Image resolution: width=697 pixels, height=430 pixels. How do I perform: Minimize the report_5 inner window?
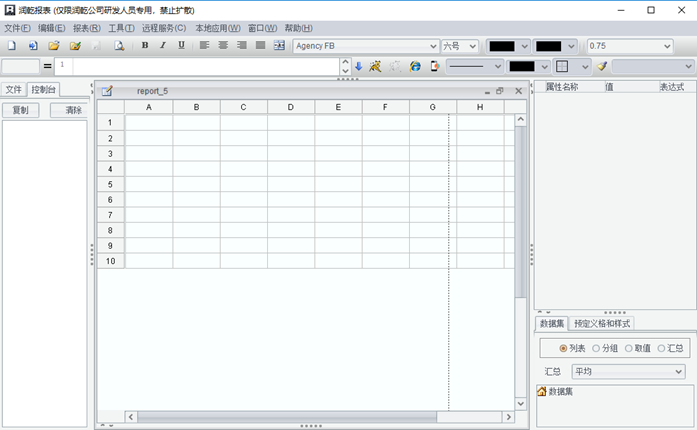pos(487,92)
